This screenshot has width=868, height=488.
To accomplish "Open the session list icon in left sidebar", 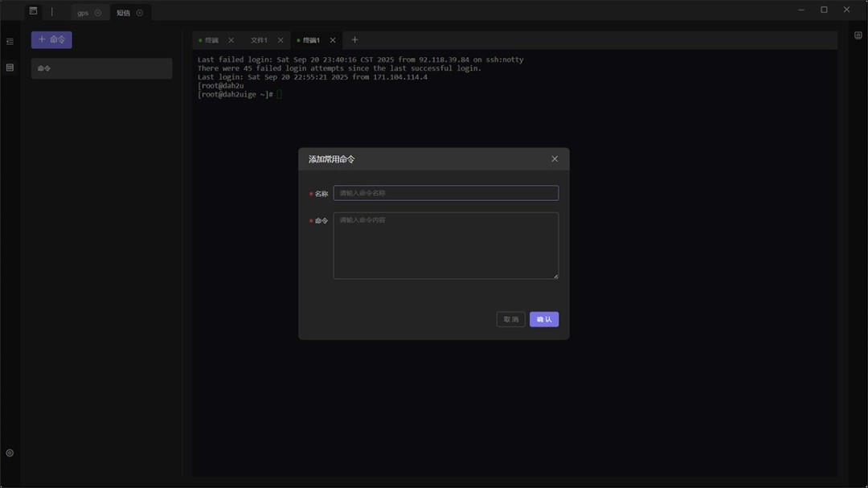I will coord(10,39).
